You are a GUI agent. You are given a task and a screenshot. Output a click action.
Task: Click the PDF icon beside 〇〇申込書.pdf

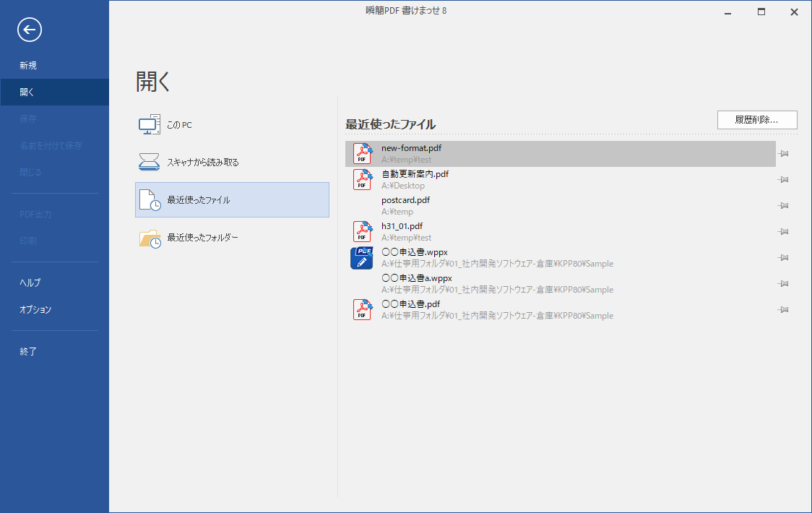coord(363,309)
